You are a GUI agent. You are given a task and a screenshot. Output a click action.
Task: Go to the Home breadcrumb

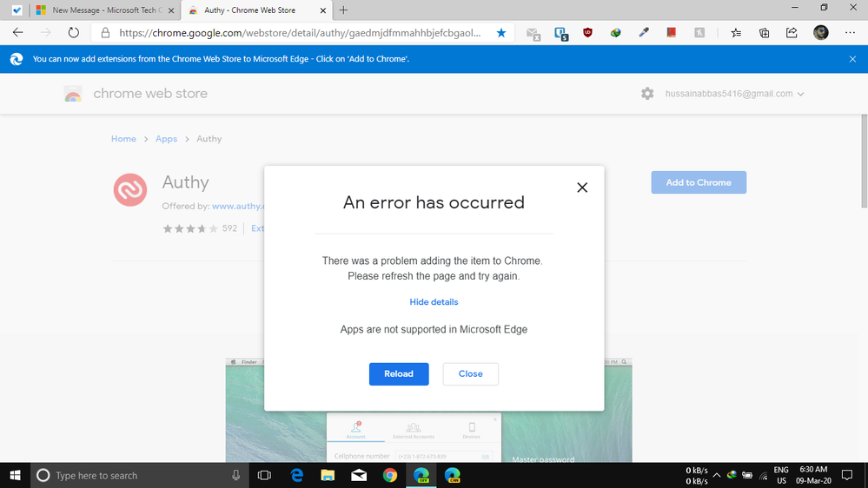123,139
